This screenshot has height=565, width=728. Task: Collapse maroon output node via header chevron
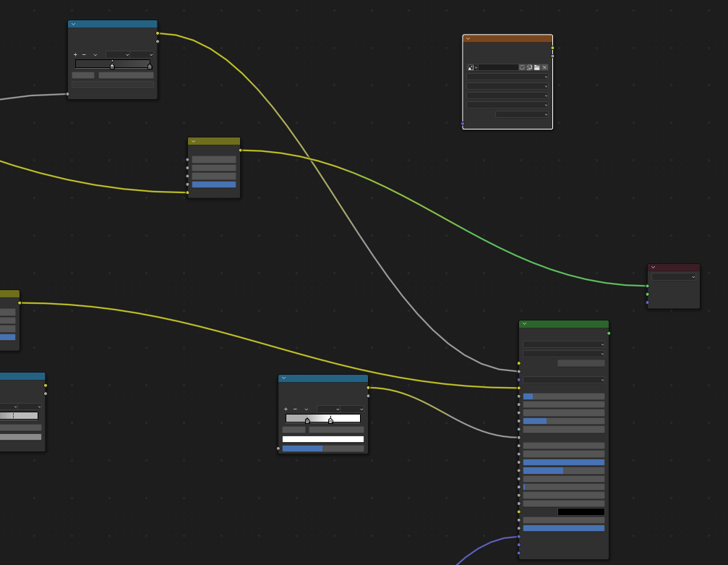point(654,268)
